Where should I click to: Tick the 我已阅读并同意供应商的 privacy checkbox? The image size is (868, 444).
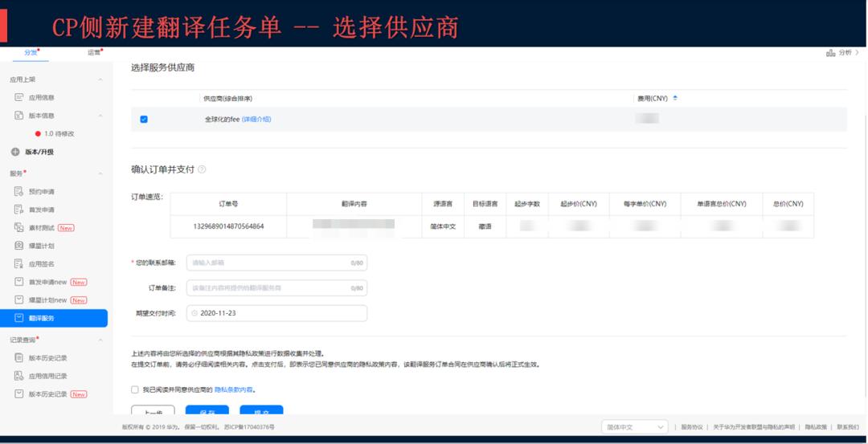tap(135, 390)
